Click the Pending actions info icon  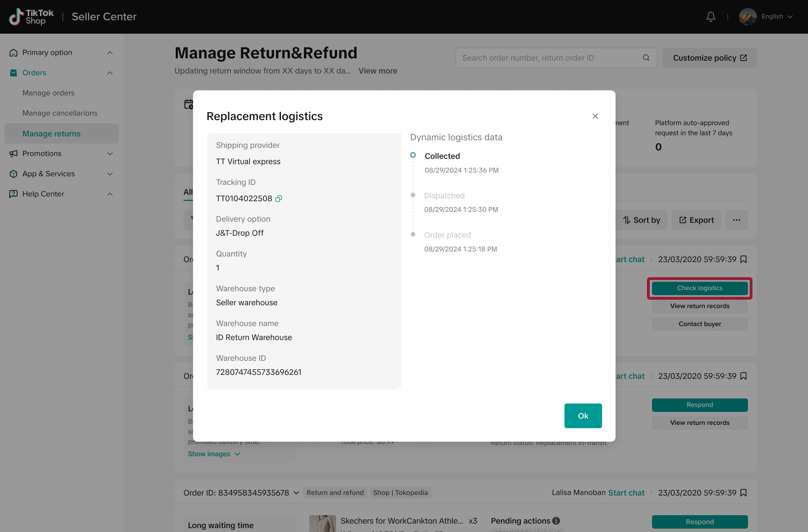[x=556, y=520]
